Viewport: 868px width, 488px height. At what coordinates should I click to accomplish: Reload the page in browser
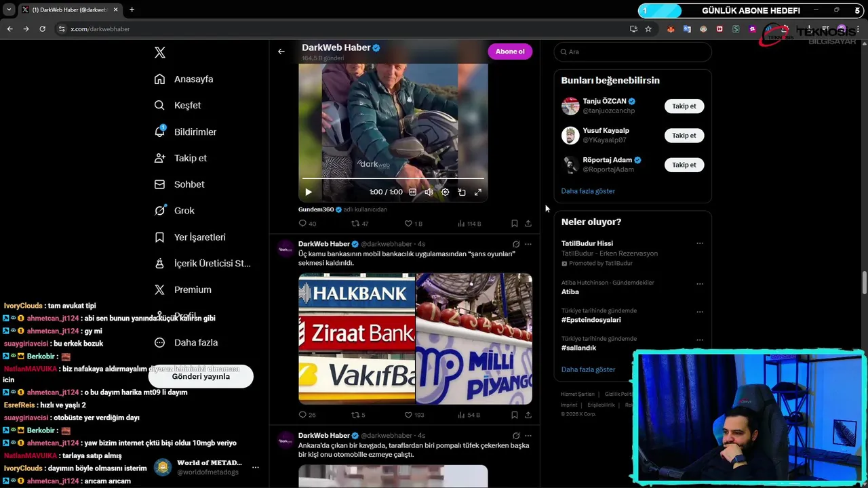point(42,29)
